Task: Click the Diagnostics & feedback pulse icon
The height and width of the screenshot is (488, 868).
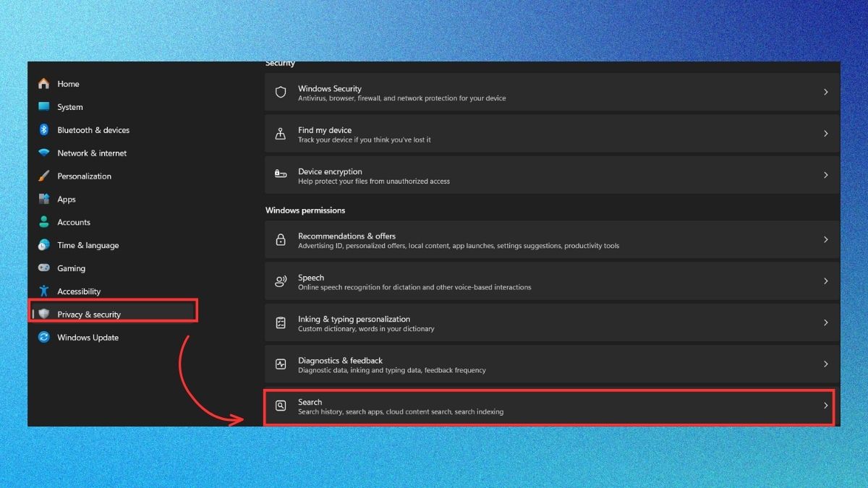Action: [281, 364]
